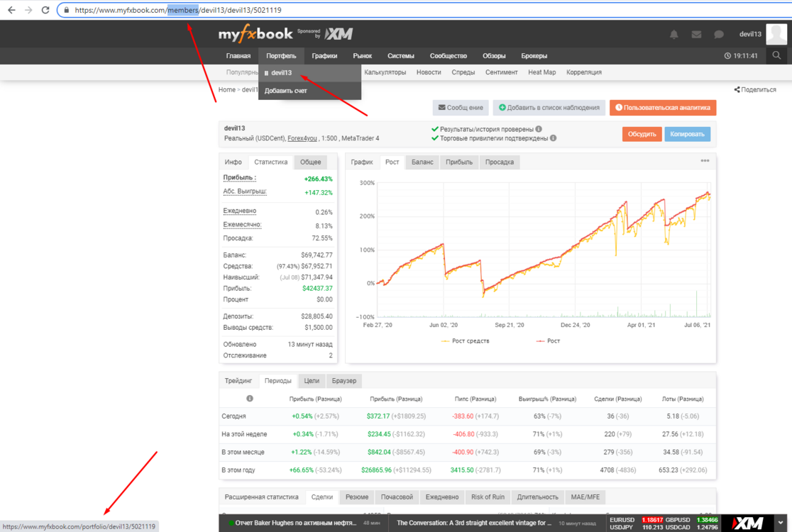792x532 pixels.
Task: Open the Обзоры menu
Action: [494, 56]
